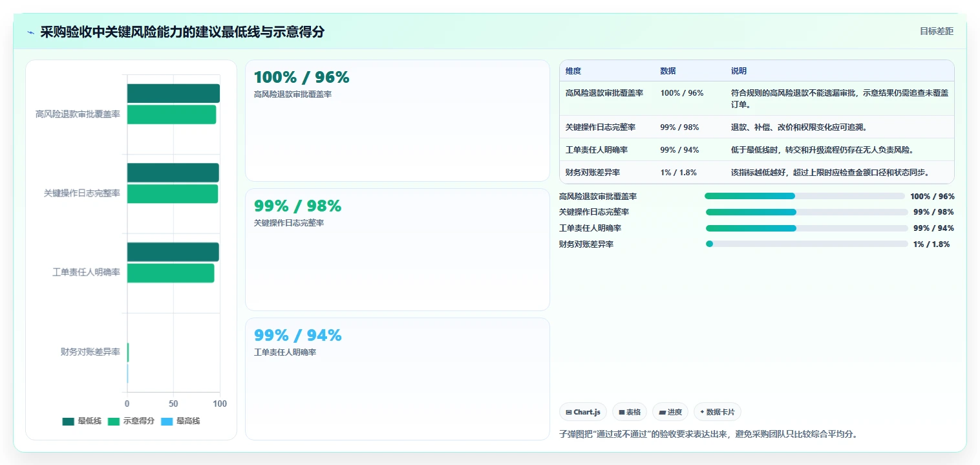Click the x-axis tick label 100
The width and height of the screenshot is (980, 465).
[x=220, y=404]
